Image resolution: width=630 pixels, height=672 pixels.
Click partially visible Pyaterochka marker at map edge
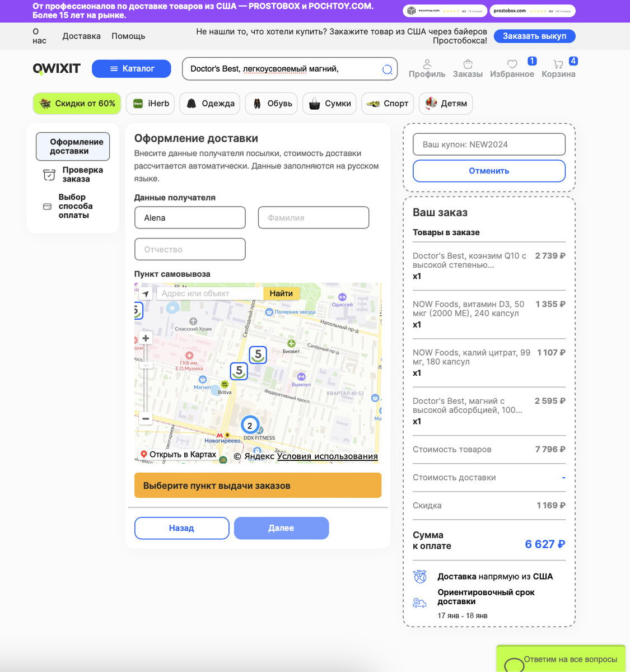coord(138,310)
